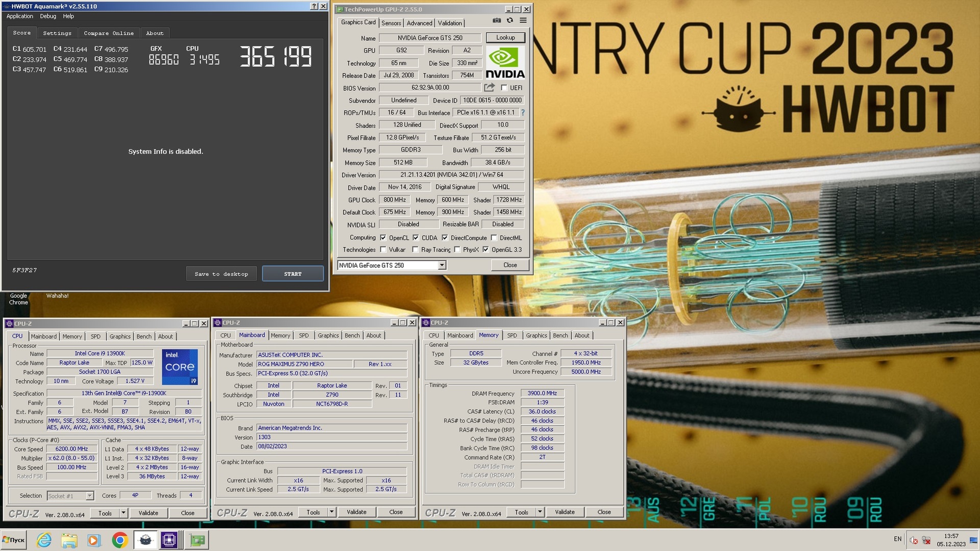Screen dimensions: 980x551
Task: Click the Intel Core i9 logo in CPU-Z
Action: 180,367
